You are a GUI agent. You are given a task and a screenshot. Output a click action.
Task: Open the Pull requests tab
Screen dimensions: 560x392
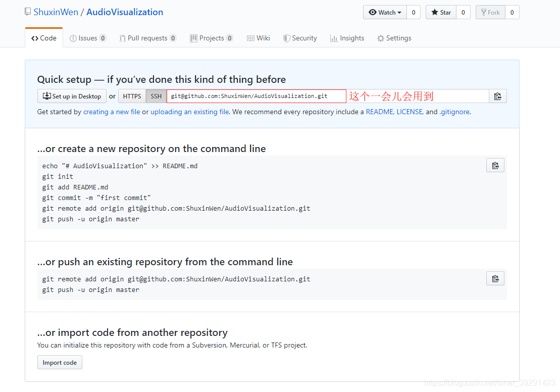[x=148, y=38]
